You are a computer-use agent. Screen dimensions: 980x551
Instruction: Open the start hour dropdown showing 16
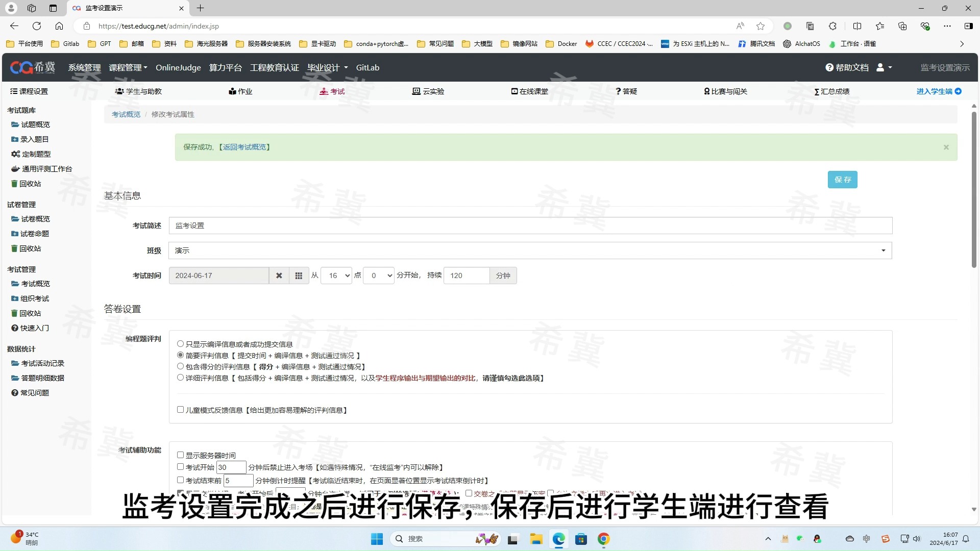click(x=336, y=275)
